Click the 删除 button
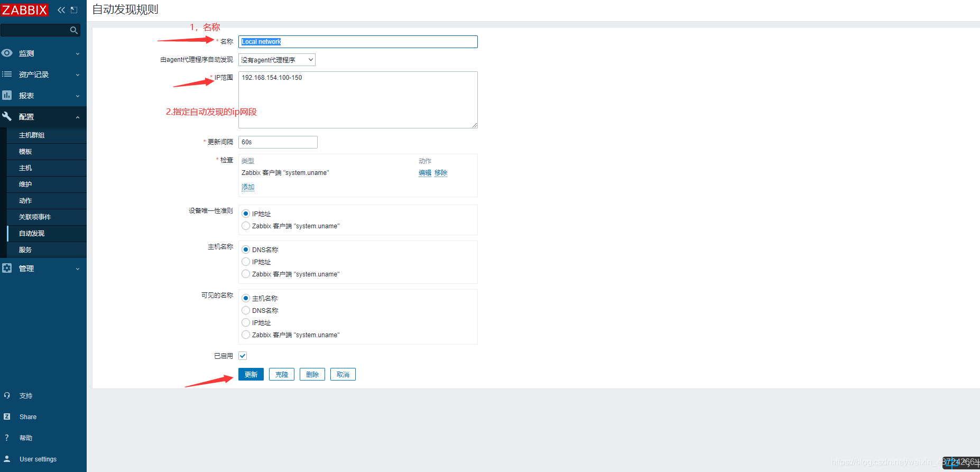 coord(312,374)
